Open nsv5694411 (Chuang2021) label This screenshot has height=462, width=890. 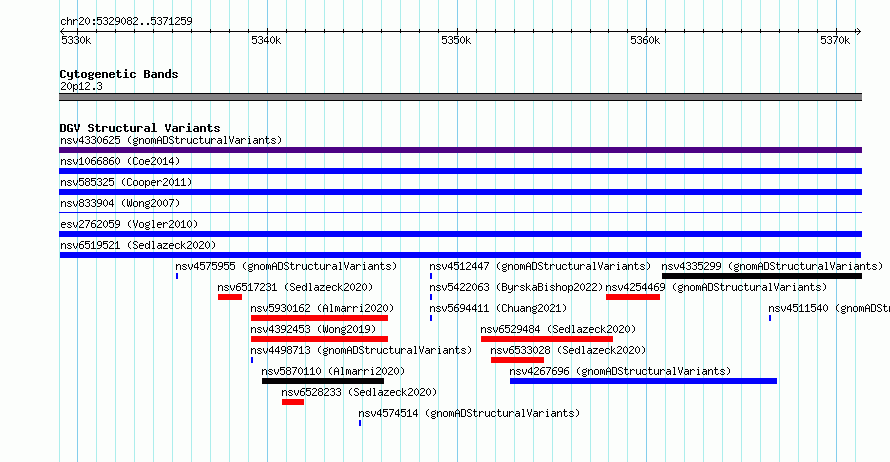click(498, 308)
